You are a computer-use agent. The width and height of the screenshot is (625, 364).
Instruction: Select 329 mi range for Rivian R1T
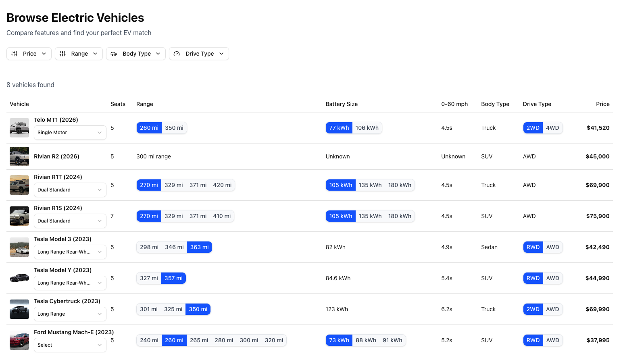(174, 185)
